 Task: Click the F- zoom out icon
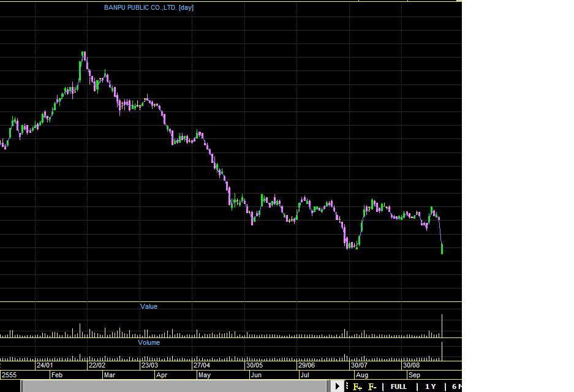click(x=372, y=386)
